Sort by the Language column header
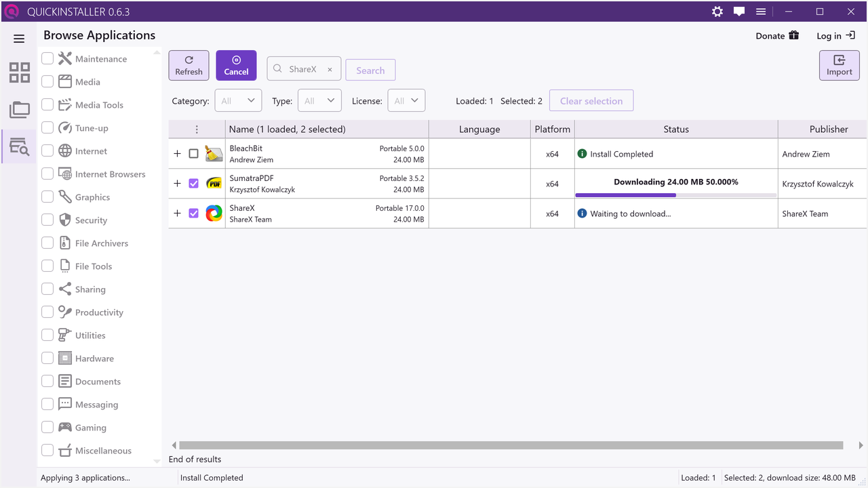The image size is (868, 488). pyautogui.click(x=479, y=129)
